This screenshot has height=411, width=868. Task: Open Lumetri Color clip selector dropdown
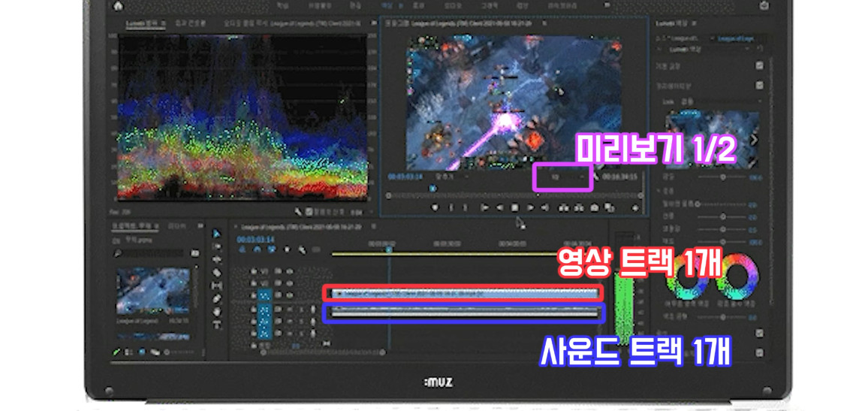pyautogui.click(x=711, y=49)
